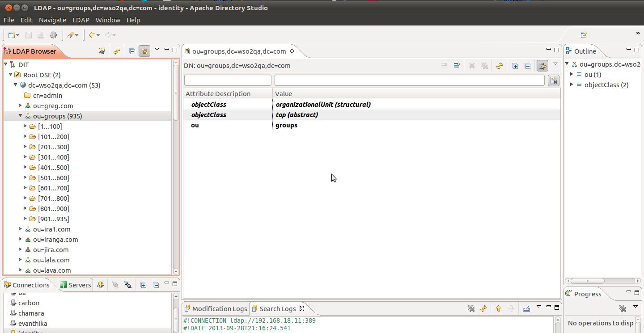The height and width of the screenshot is (333, 644).
Task: Click LDAP Browser's up/parent folder icon
Action: 102,51
